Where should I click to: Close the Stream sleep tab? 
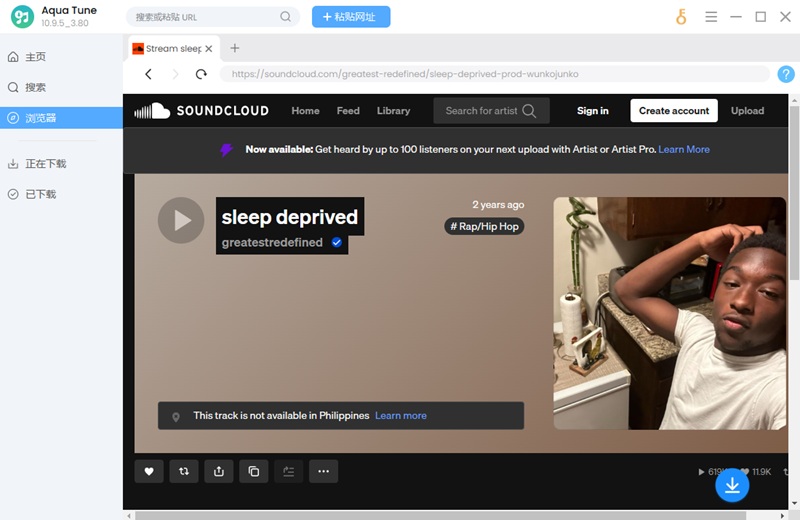tap(209, 49)
